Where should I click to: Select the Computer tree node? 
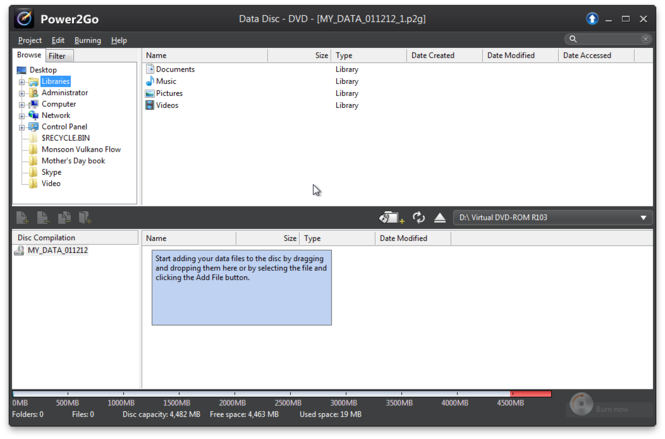point(59,104)
